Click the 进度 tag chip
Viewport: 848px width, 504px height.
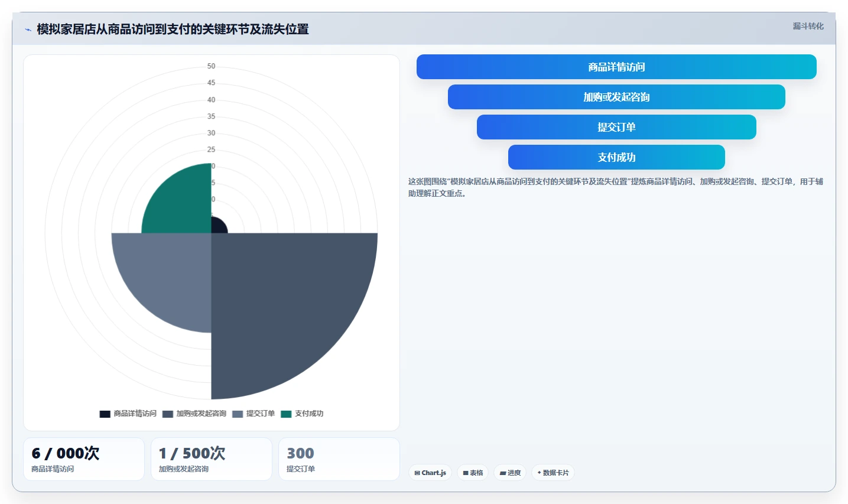pos(510,473)
